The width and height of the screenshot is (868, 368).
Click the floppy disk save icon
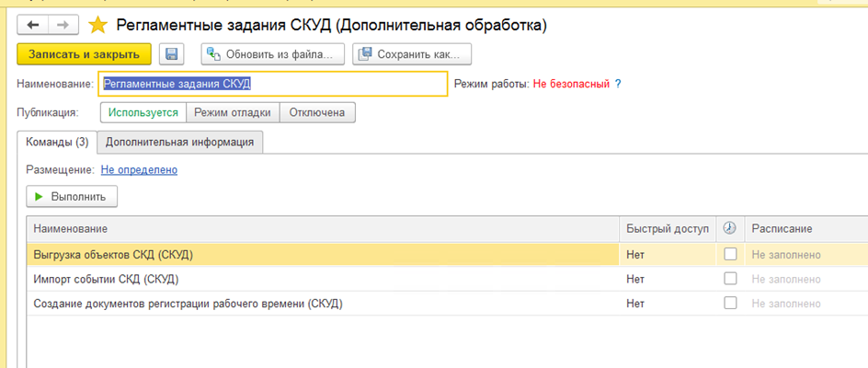pos(172,54)
